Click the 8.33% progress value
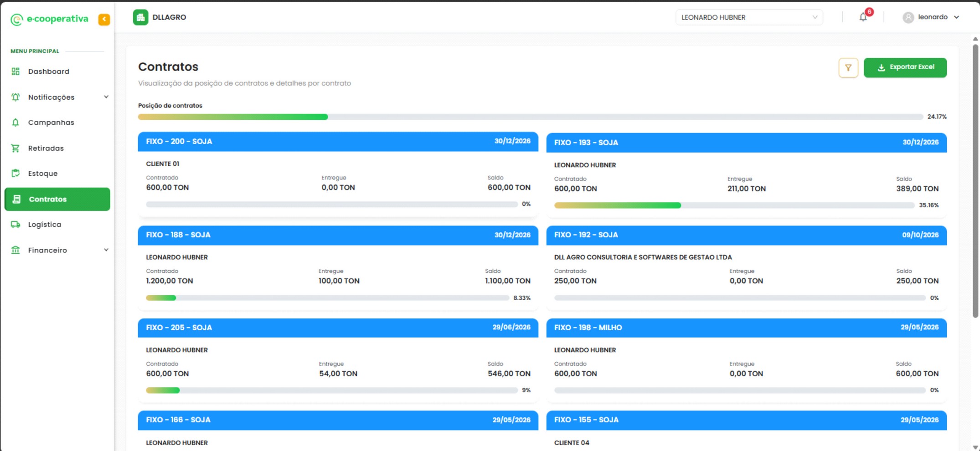The image size is (980, 451). (521, 298)
